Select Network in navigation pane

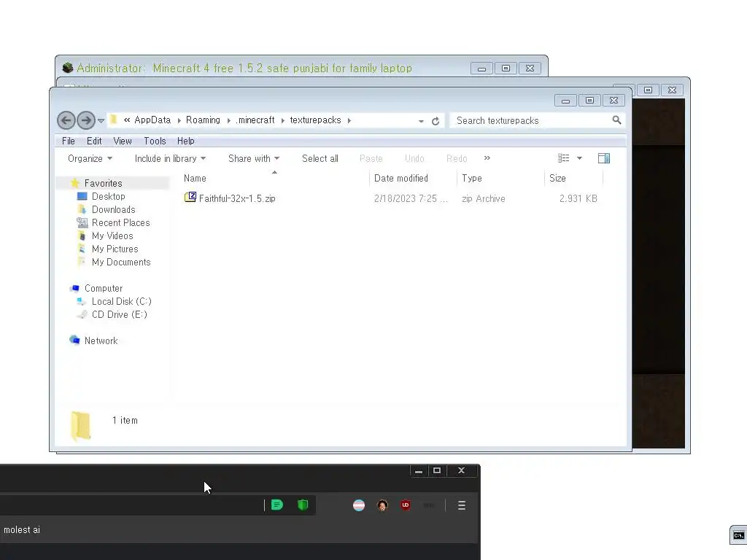click(x=101, y=341)
